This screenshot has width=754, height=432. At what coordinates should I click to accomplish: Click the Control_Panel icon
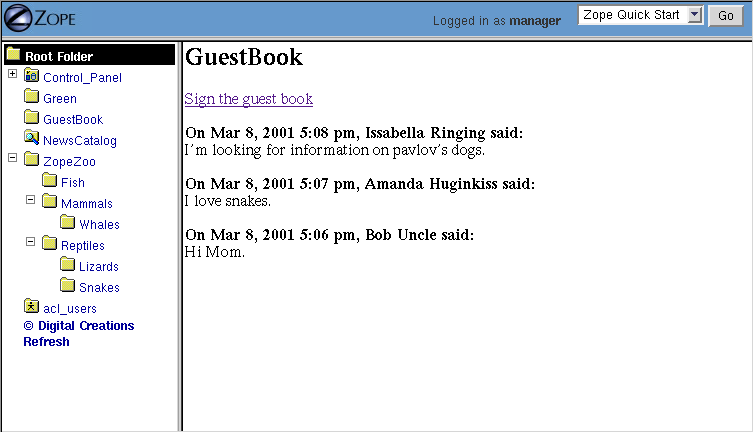click(x=31, y=77)
